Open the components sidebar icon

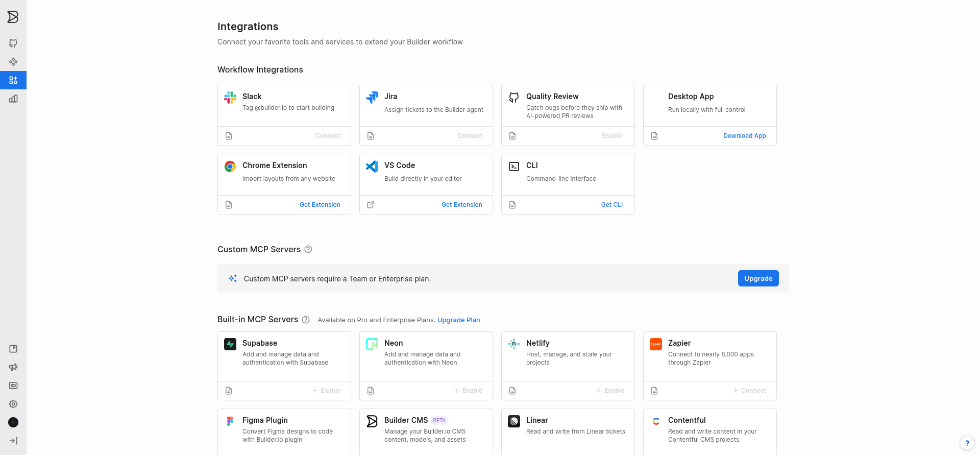(13, 62)
